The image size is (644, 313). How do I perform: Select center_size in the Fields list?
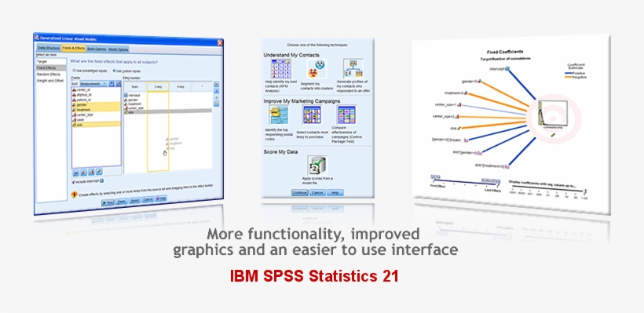tap(97, 115)
